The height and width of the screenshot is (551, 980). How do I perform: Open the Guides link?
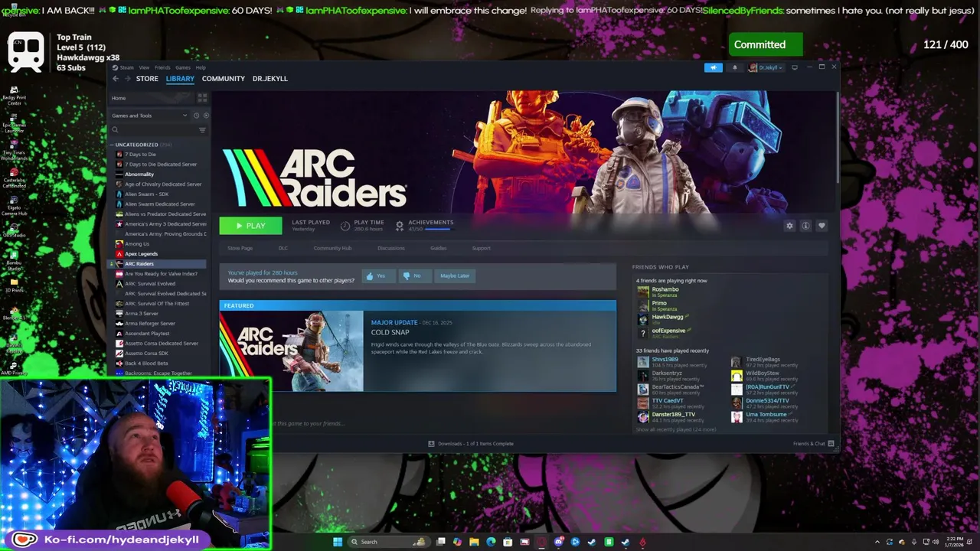pyautogui.click(x=438, y=248)
